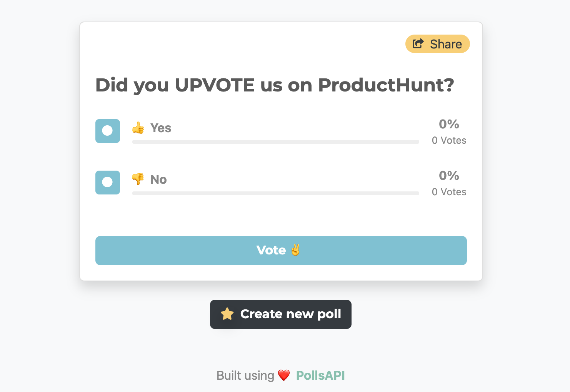Click the star icon on Create new poll
570x392 pixels.
click(227, 314)
